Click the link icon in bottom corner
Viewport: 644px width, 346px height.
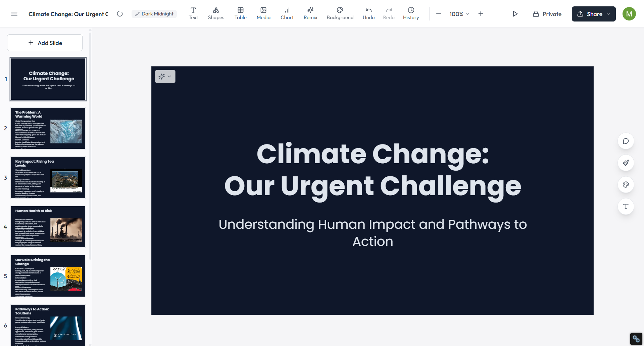point(636,339)
